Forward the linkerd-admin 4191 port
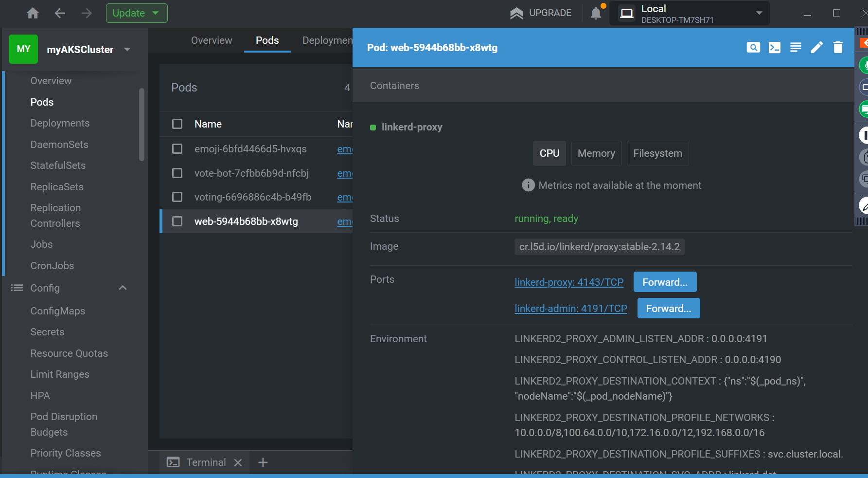Image resolution: width=868 pixels, height=478 pixels. 669,309
